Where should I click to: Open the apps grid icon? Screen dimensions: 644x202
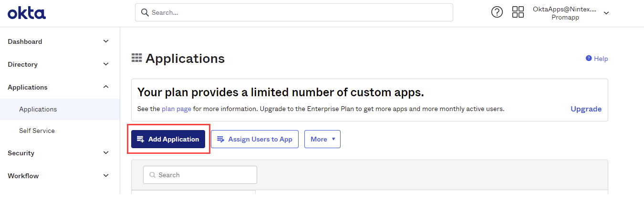pos(518,12)
